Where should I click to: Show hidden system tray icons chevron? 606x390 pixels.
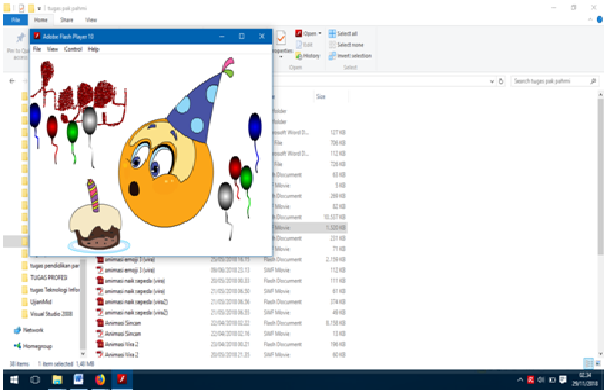click(520, 380)
